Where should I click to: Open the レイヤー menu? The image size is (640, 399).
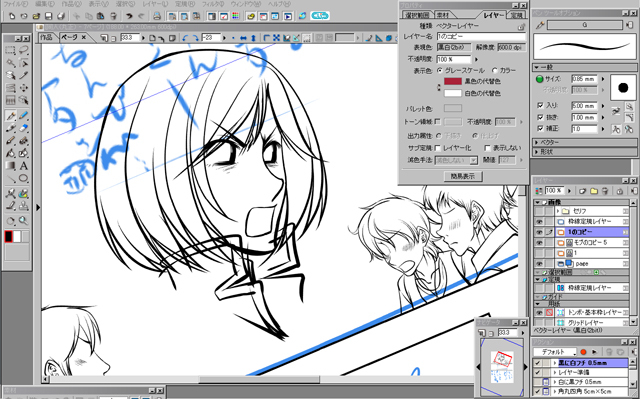(155, 4)
